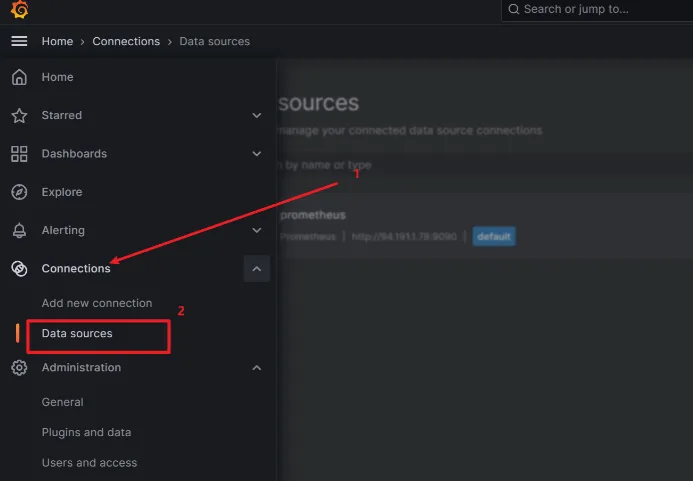Click the Home breadcrumb link
This screenshot has height=481, width=693.
(57, 41)
